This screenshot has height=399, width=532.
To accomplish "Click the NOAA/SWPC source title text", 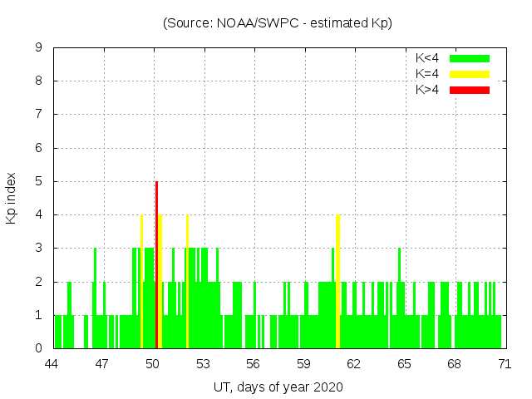I will [x=278, y=23].
